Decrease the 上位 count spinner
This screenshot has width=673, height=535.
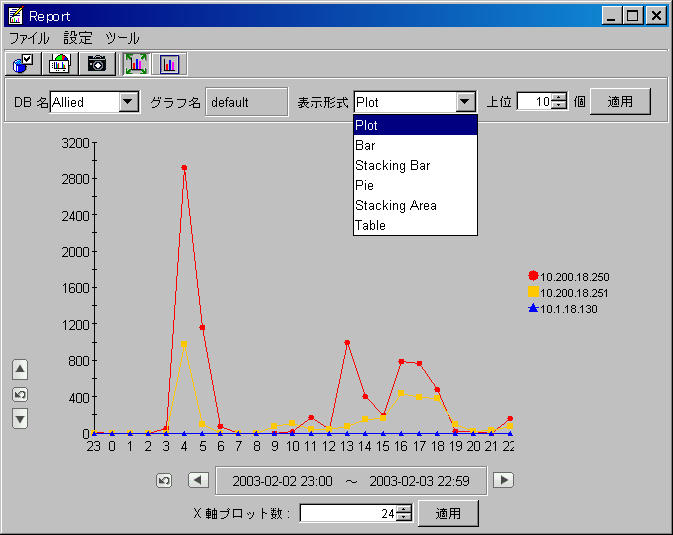(559, 106)
